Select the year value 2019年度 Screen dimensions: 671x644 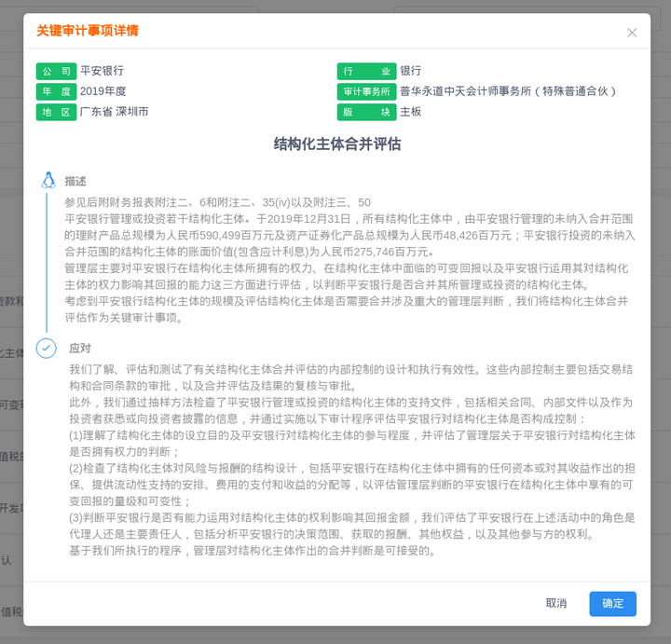103,91
